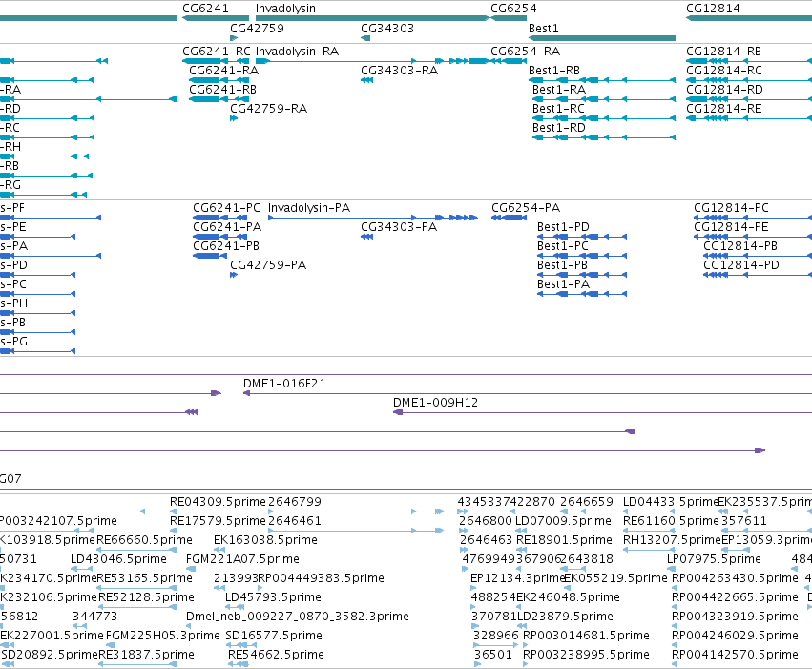812x669 pixels.
Task: Select EST RP004263430.5prime
Action: [x=735, y=578]
